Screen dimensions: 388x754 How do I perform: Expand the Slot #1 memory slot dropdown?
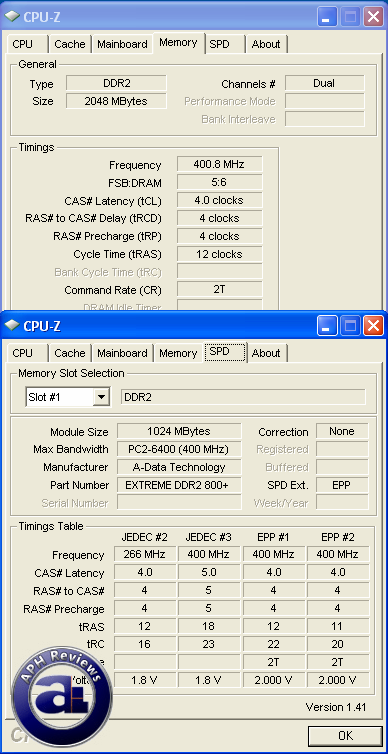tap(101, 397)
